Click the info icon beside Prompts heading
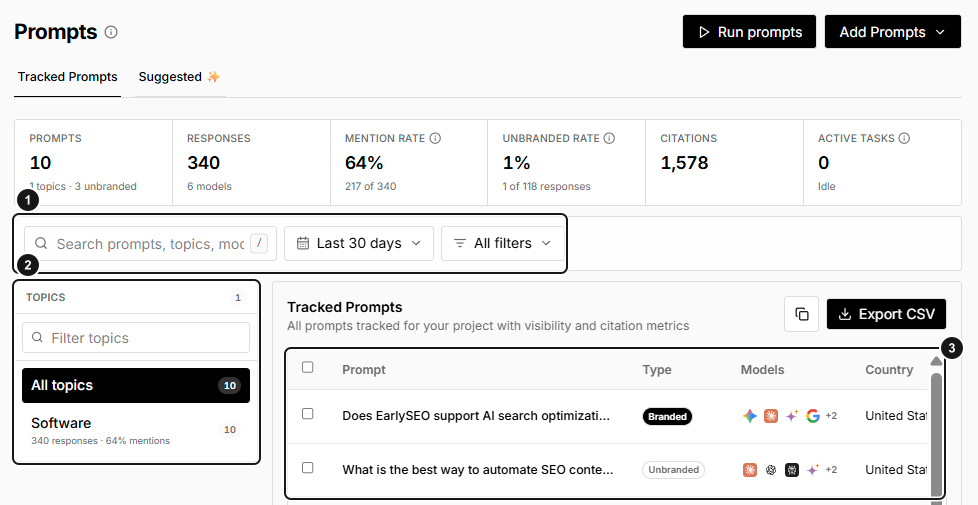Screen dimensions: 978x505 pos(111,32)
